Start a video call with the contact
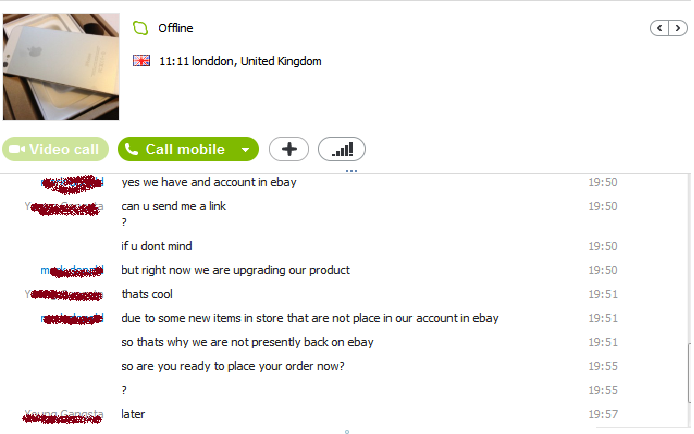 [x=55, y=149]
